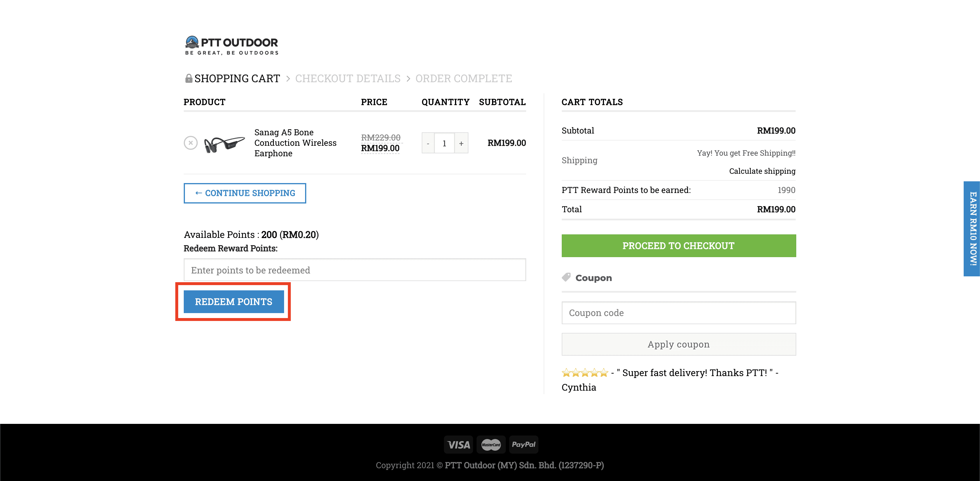Increase quantity with the plus button
The image size is (980, 481).
[461, 143]
